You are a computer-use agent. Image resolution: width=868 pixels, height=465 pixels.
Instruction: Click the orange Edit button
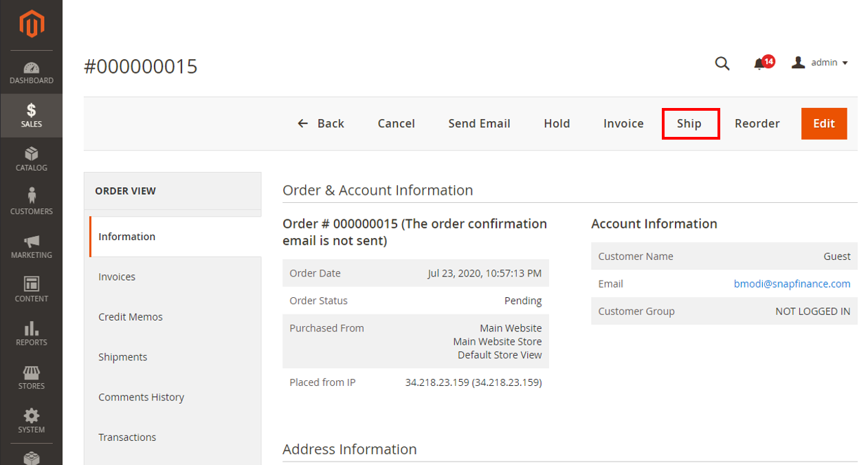coord(824,124)
